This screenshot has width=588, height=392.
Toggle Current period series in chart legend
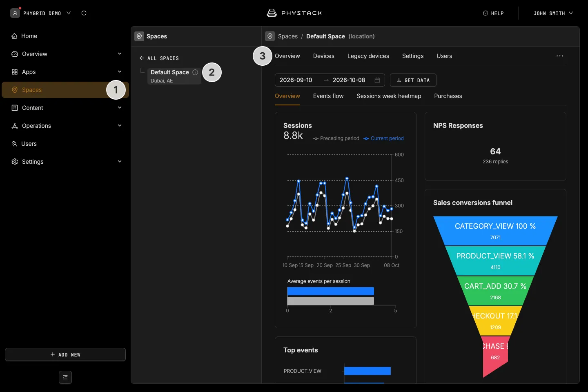coord(383,138)
